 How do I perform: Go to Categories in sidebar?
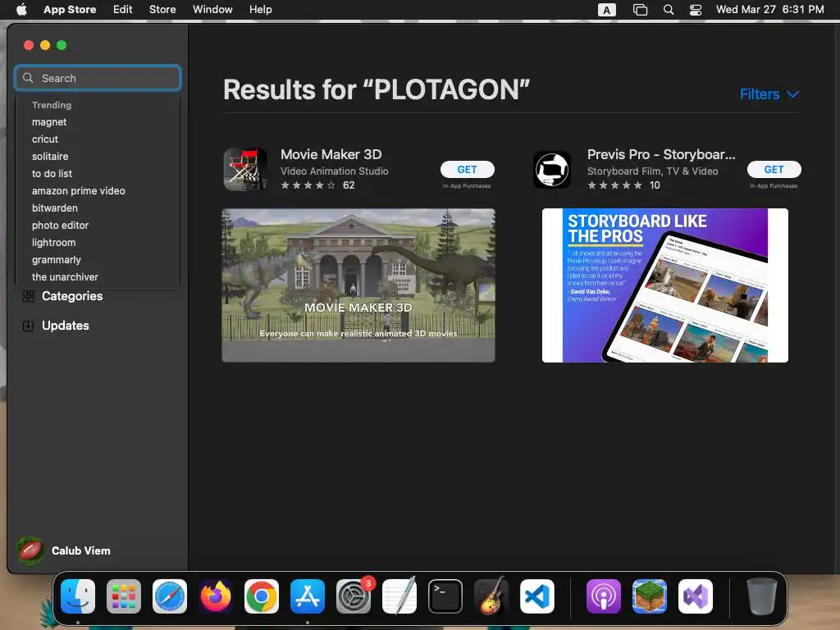[72, 296]
